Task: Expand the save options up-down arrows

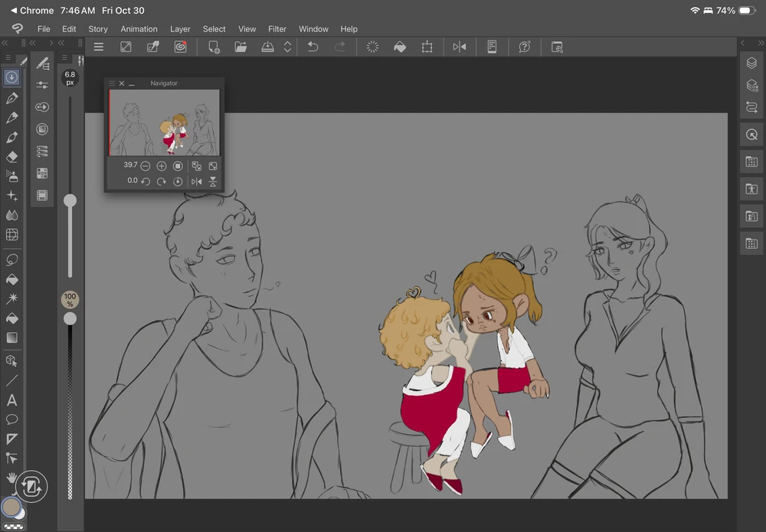Action: (x=288, y=47)
